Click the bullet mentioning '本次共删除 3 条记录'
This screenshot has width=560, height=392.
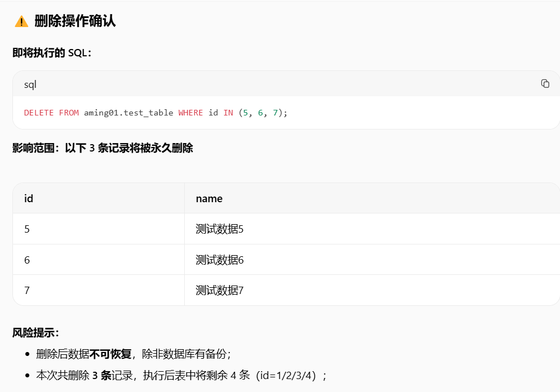pos(181,375)
